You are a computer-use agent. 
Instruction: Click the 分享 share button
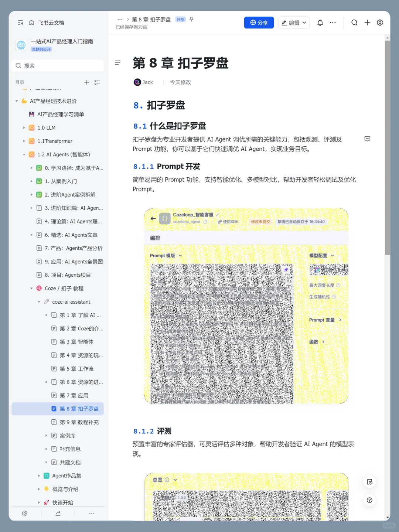pyautogui.click(x=259, y=23)
